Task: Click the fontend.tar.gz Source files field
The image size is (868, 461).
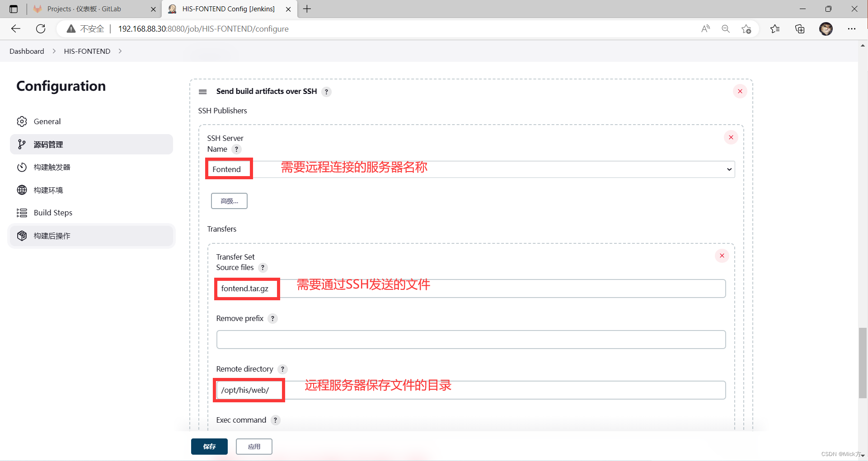Action: coord(247,289)
